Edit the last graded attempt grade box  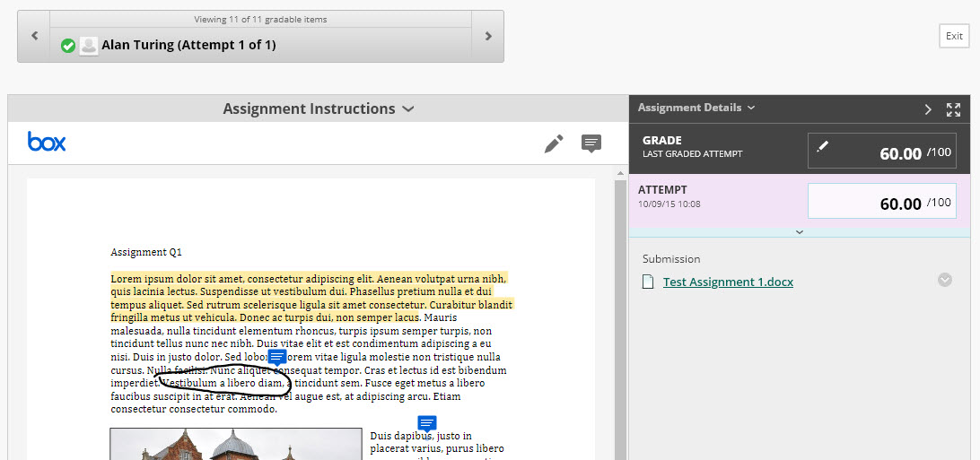(881, 152)
